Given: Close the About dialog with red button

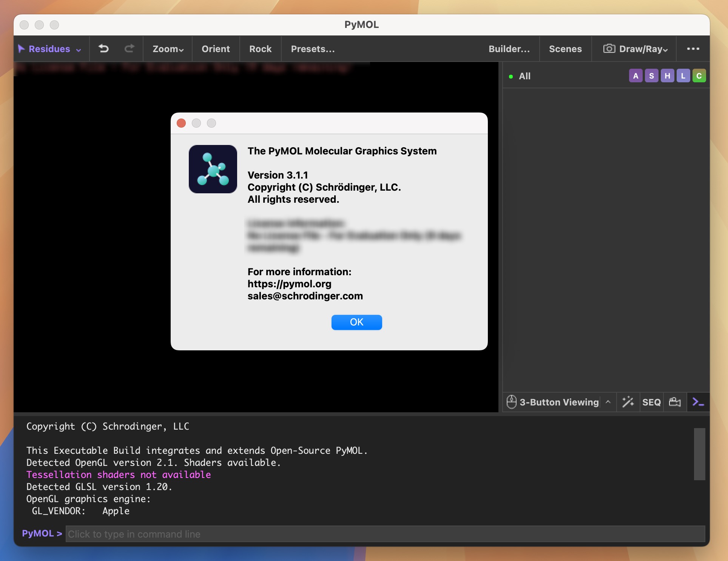Looking at the screenshot, I should 181,123.
